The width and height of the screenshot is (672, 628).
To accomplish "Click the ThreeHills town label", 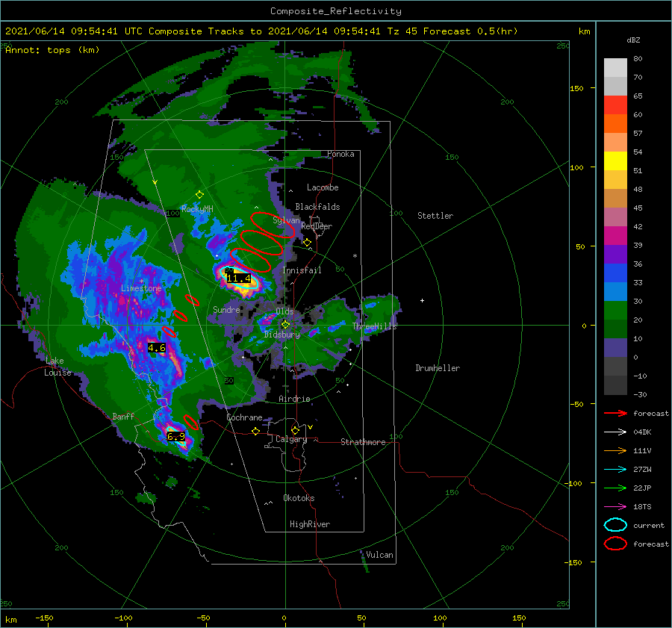I will (x=375, y=326).
